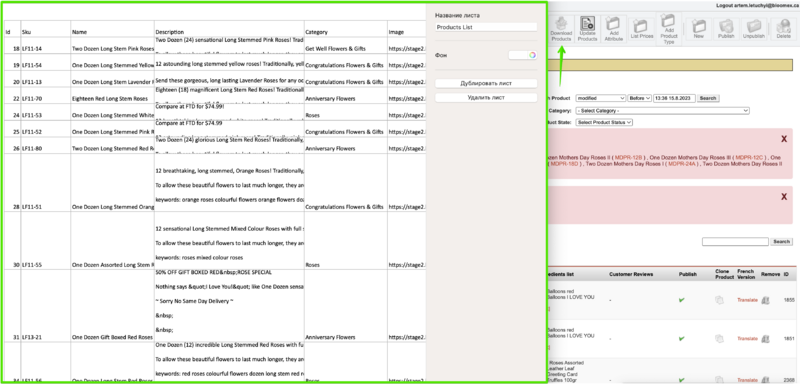Image resolution: width=800 pixels, height=384 pixels.
Task: Select the cell 'Eighteen Red Long Stem Roses'
Action: tap(112, 95)
